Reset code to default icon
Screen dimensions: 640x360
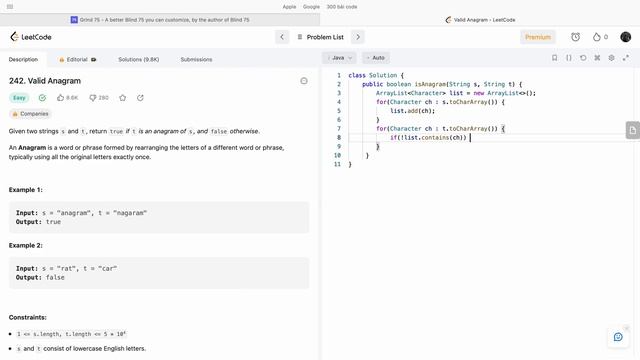tap(583, 58)
